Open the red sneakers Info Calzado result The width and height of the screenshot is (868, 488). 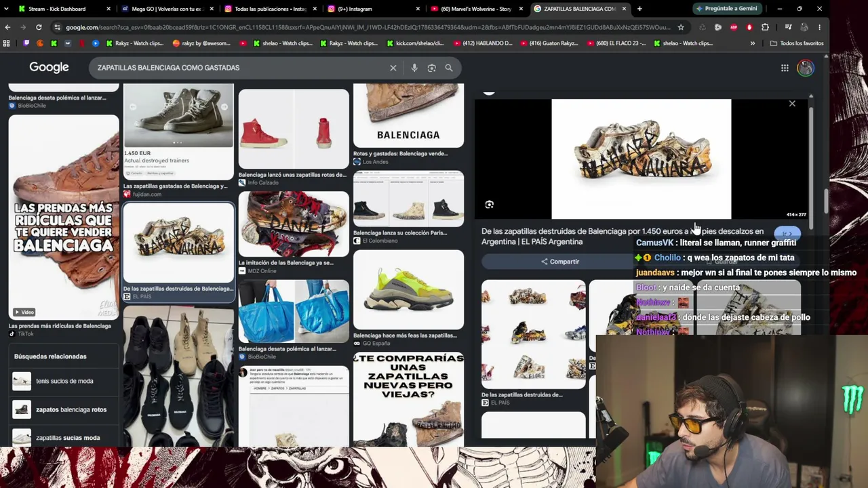294,129
